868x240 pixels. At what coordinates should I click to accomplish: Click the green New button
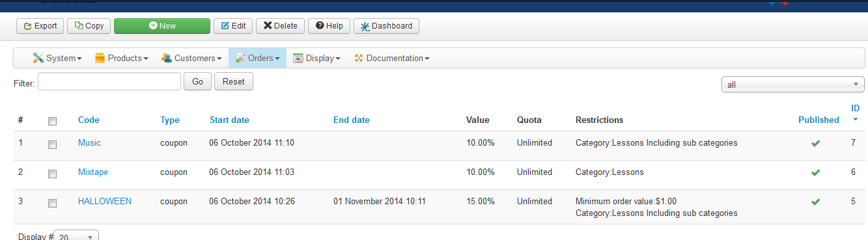162,26
